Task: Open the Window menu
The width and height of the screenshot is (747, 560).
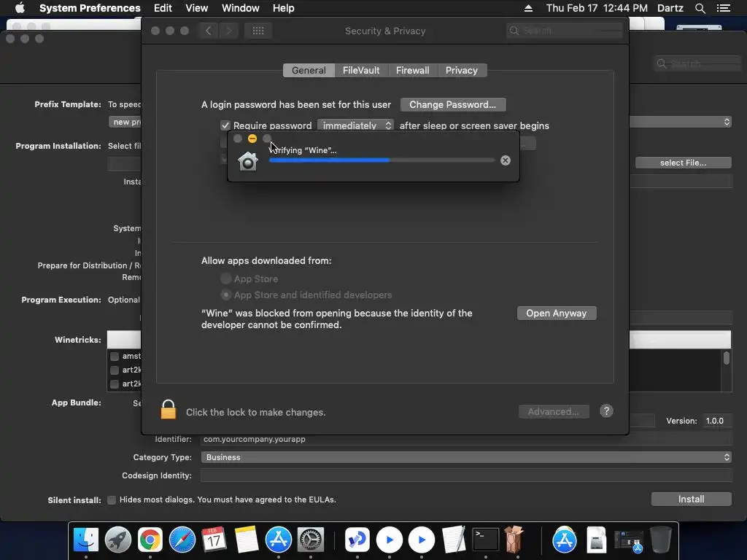Action: (x=241, y=8)
